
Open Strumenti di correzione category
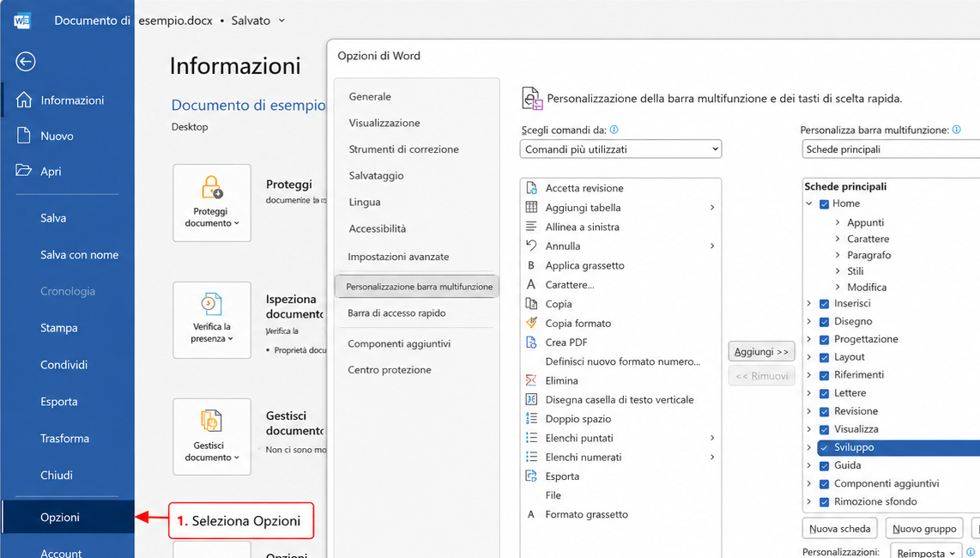coord(403,149)
